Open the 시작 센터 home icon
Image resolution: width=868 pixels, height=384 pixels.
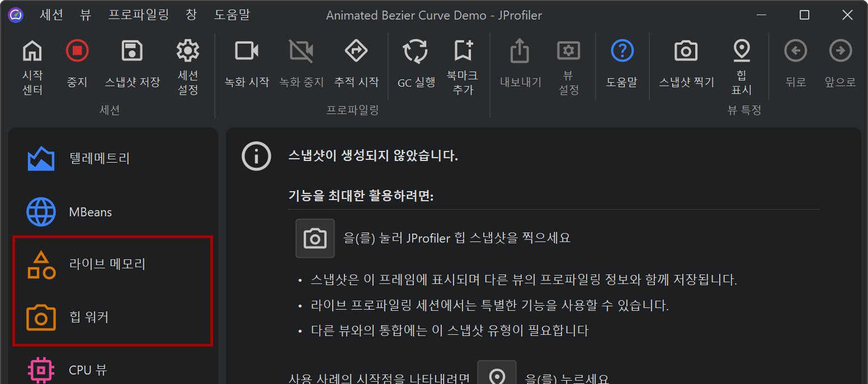tap(32, 51)
